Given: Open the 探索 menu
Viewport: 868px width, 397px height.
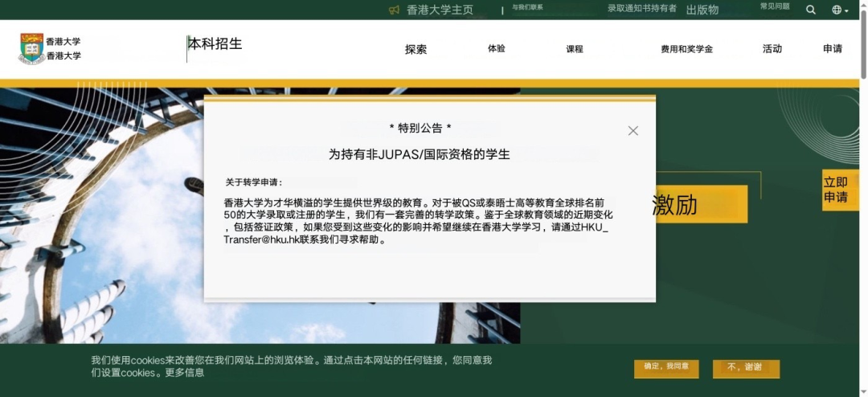Looking at the screenshot, I should tap(416, 49).
